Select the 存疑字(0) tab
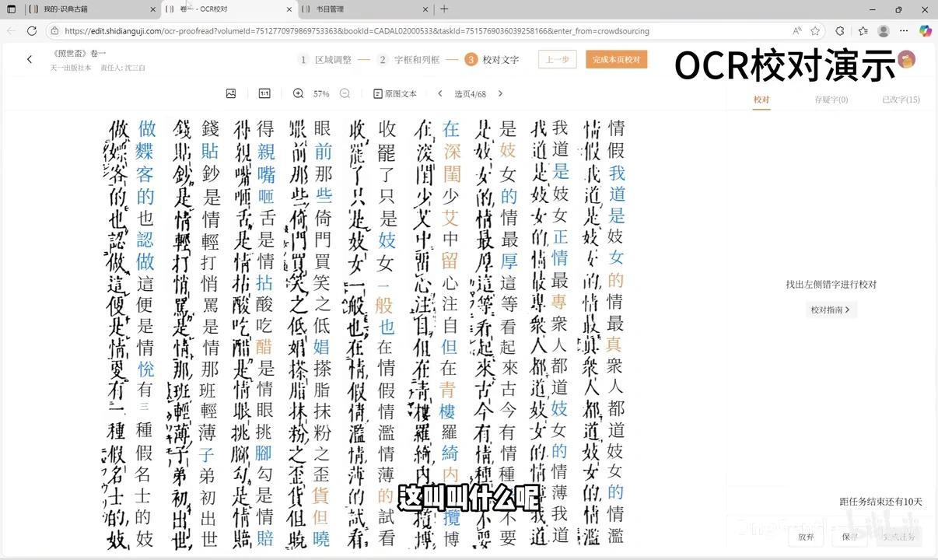This screenshot has width=938, height=560. (x=831, y=100)
